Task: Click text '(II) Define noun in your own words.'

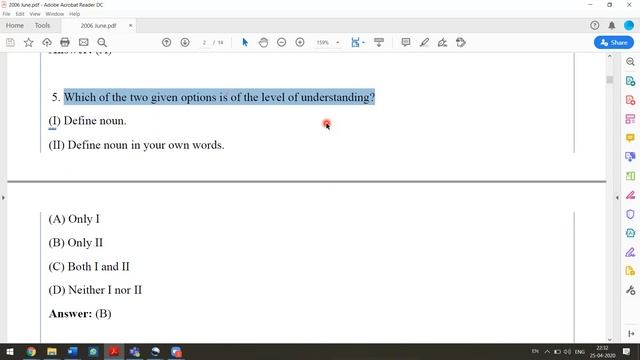Action: (x=136, y=145)
